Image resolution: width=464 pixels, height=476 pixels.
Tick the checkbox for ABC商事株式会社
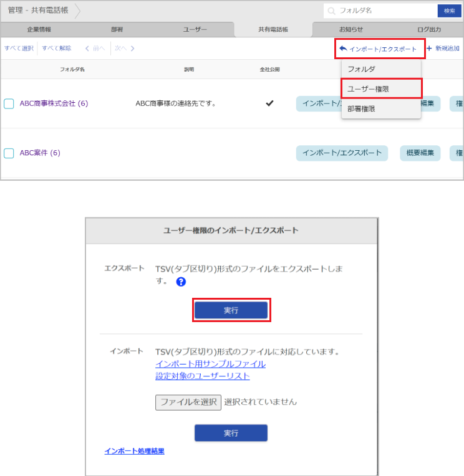[9, 103]
